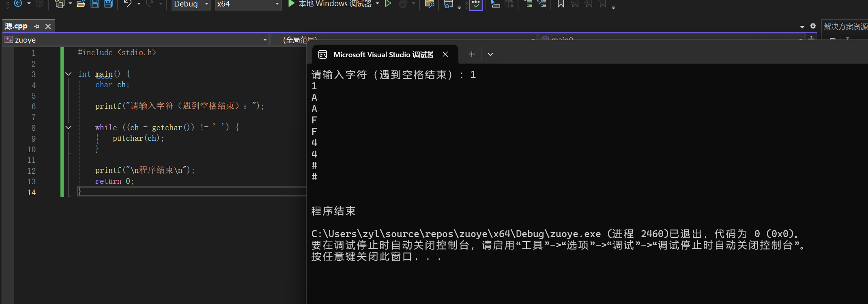Open the Solution Explorer panel header
868x304 pixels.
click(845, 27)
